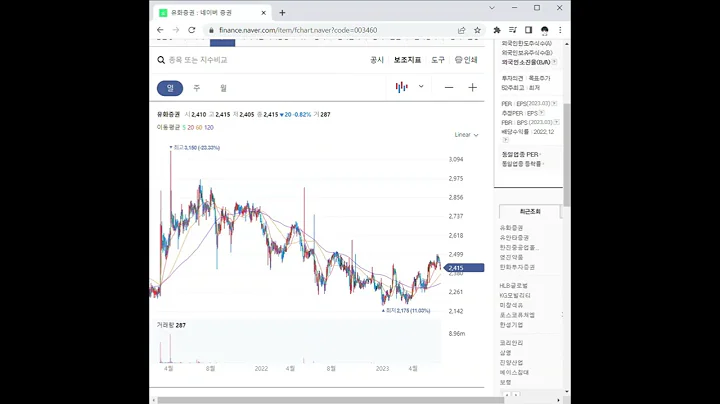
Task: Open 코리안리 in recent list
Action: tap(512, 343)
